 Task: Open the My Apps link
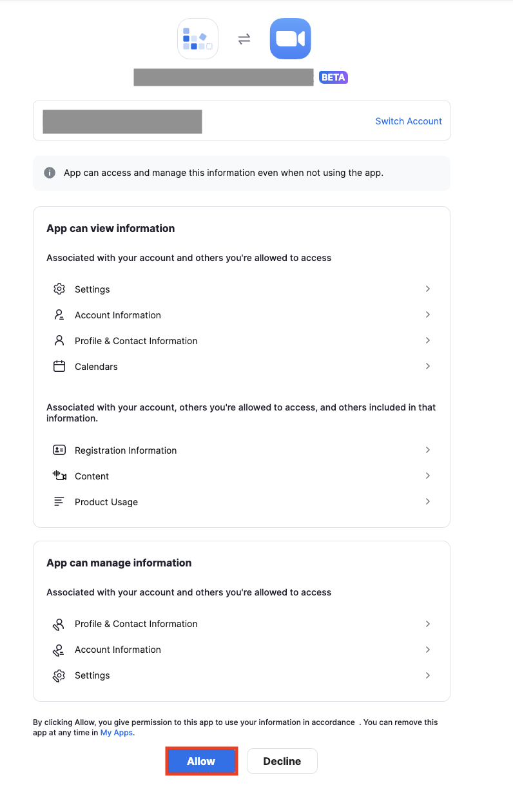[x=117, y=733]
